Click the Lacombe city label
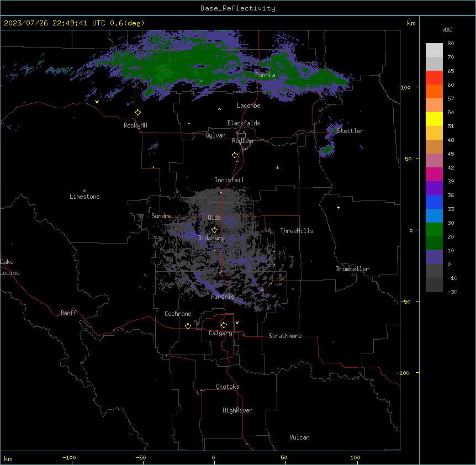 point(248,105)
